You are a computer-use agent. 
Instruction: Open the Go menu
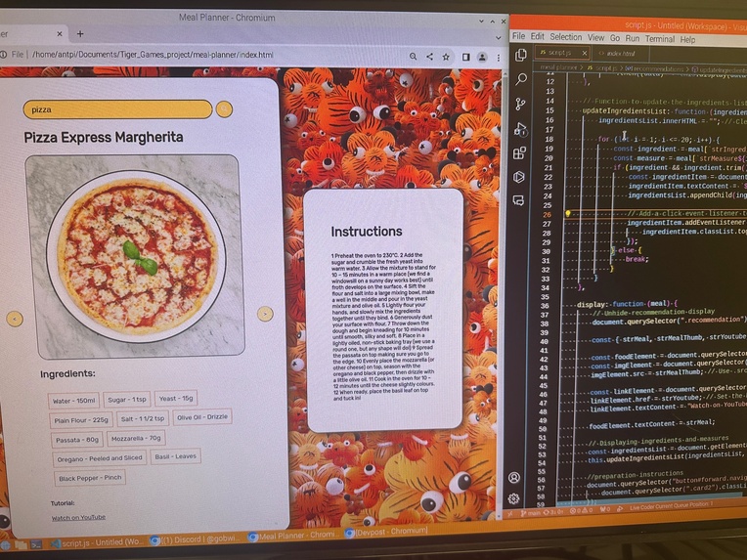[615, 38]
